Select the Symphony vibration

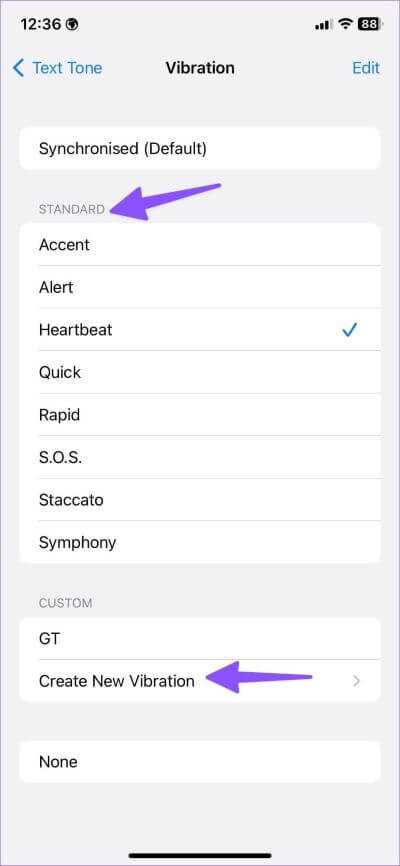click(199, 542)
